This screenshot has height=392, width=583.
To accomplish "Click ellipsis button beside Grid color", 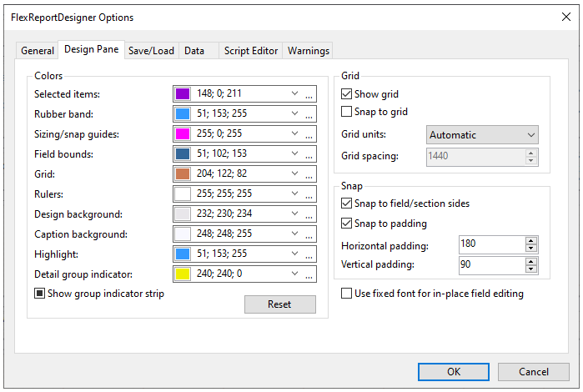I will 309,174.
